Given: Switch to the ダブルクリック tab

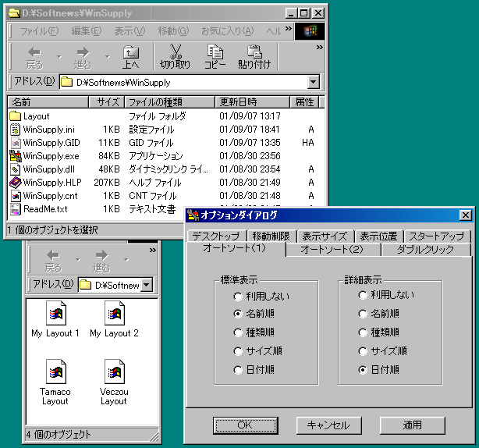Looking at the screenshot, I should point(425,249).
